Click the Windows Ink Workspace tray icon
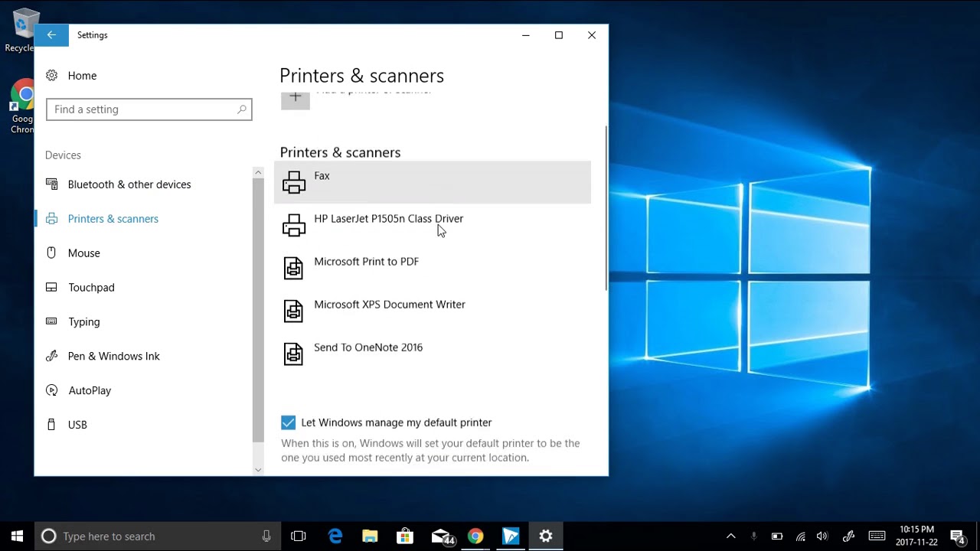 coord(848,536)
